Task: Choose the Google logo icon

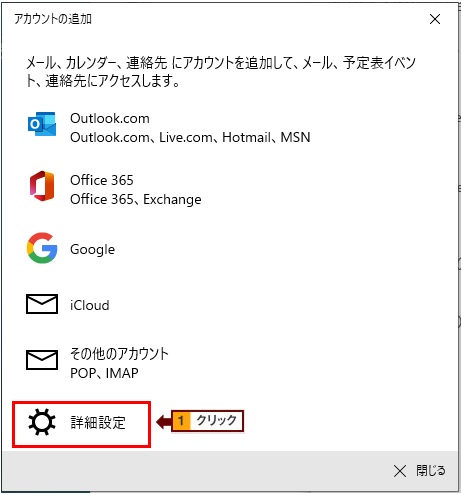Action: click(42, 248)
